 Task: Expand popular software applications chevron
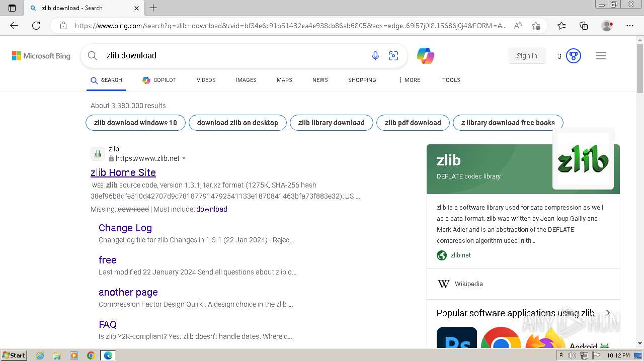pos(608,313)
